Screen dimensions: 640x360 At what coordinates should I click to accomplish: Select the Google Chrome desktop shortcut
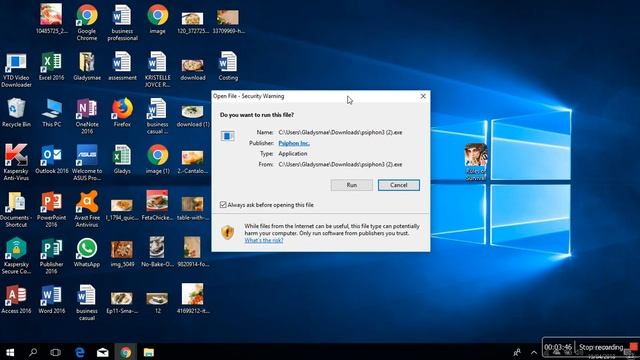coord(87,22)
